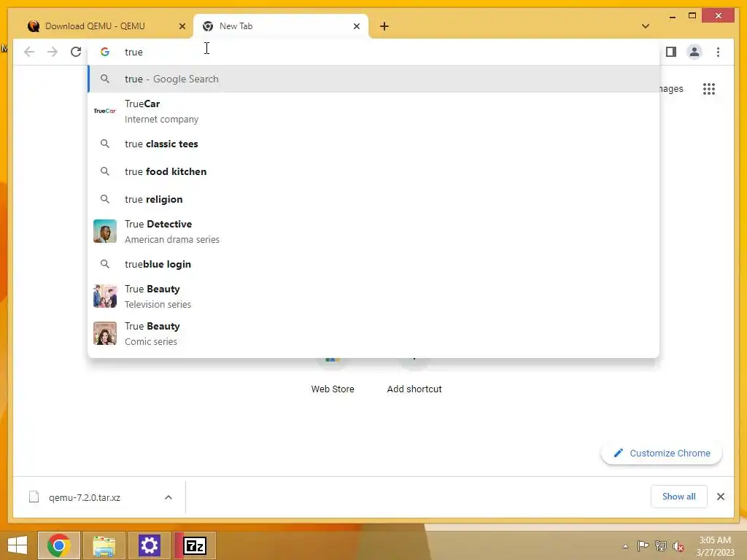Switch to Download QEMU - QEMU tab

click(103, 26)
